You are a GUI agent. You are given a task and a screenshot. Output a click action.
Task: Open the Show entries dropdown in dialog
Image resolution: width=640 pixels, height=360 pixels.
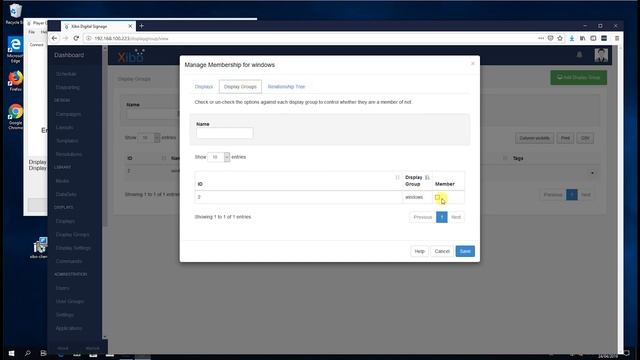coord(218,157)
